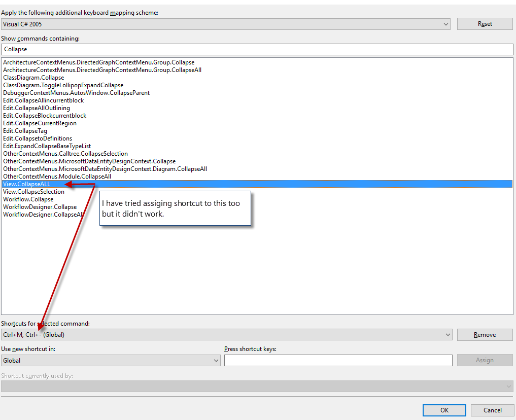Screen dimensions: 516x420
Task: Click Cancel to discard changes
Action: (492, 410)
